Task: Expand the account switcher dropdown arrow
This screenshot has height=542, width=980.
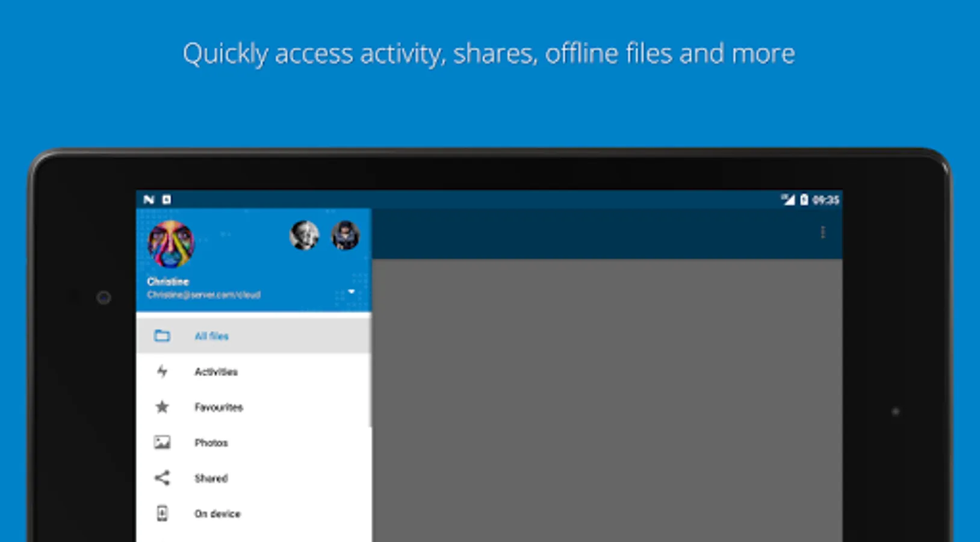Action: click(x=351, y=291)
